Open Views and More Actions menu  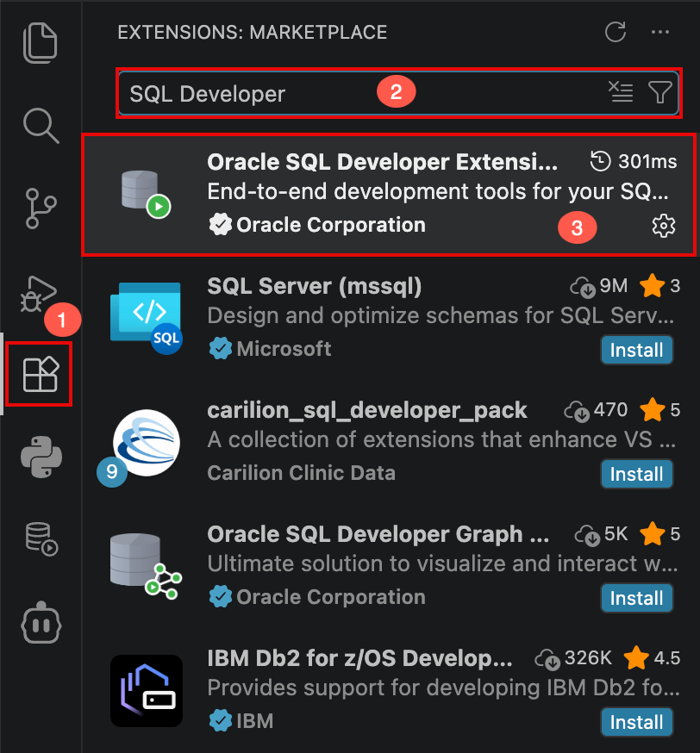coord(660,32)
